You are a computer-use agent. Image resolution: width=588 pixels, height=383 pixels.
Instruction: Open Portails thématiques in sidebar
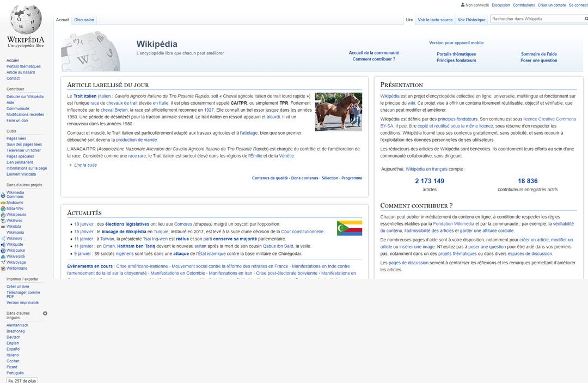[x=23, y=66]
